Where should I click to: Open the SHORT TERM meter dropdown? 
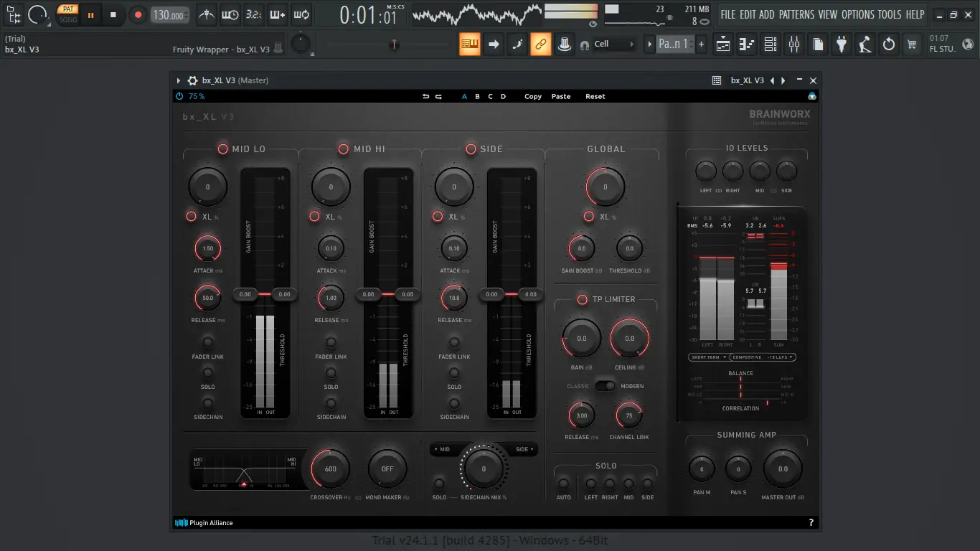point(707,357)
